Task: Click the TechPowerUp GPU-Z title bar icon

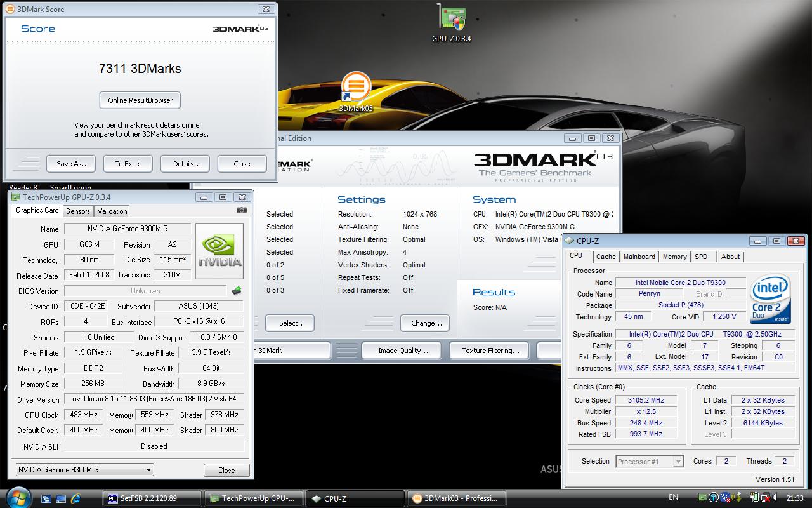Action: click(15, 197)
